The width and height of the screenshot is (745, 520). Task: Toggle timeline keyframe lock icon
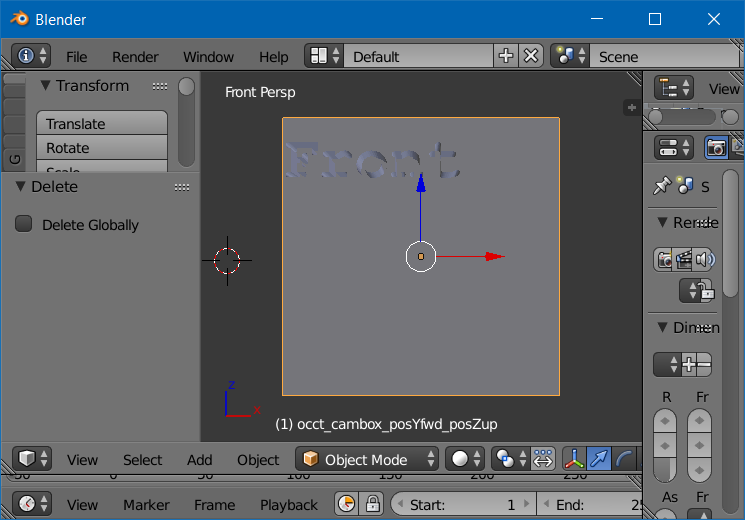pos(372,504)
